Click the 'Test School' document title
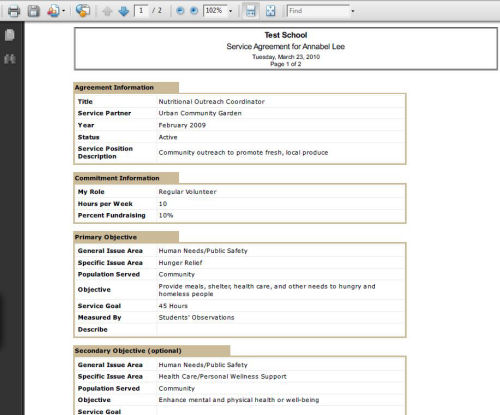 (286, 35)
